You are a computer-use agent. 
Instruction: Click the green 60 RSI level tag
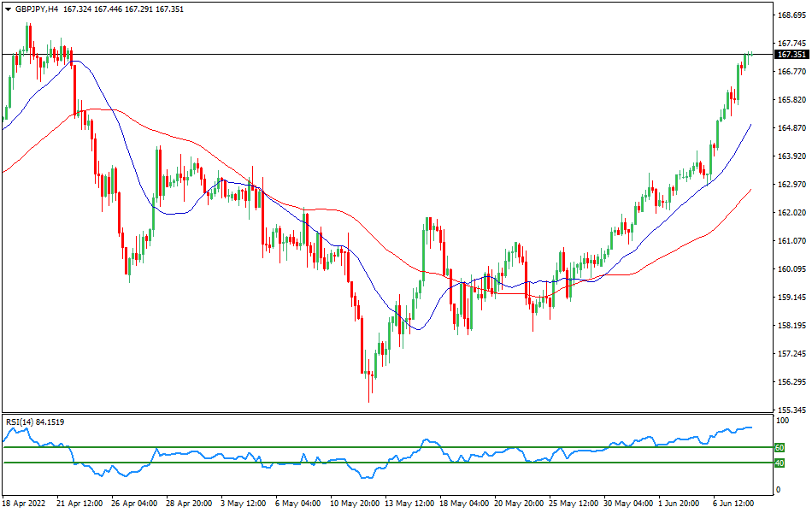click(x=779, y=447)
